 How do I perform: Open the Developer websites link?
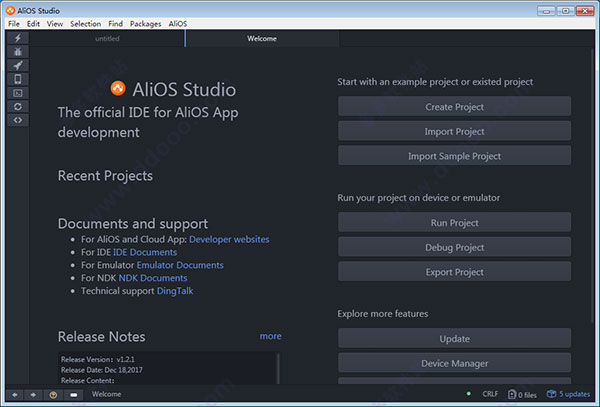(x=229, y=239)
